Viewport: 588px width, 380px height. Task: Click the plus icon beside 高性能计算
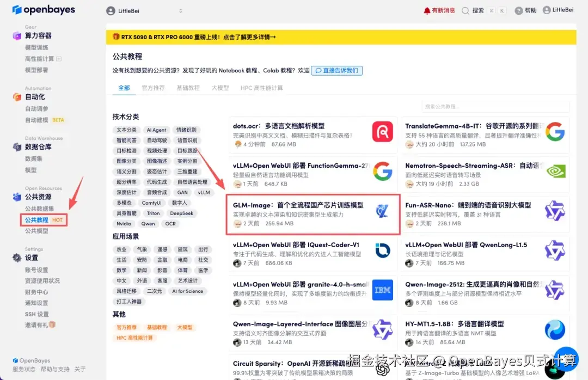coord(59,59)
